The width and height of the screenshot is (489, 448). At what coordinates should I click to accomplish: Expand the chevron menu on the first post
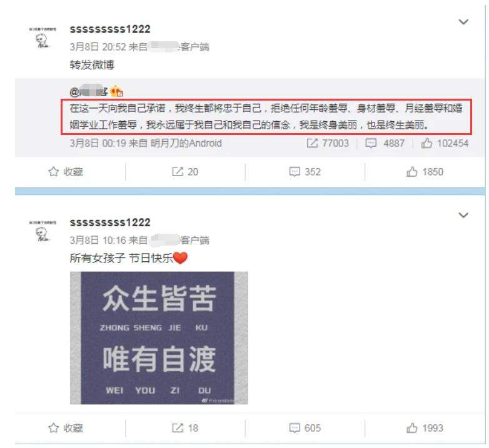[x=463, y=22]
